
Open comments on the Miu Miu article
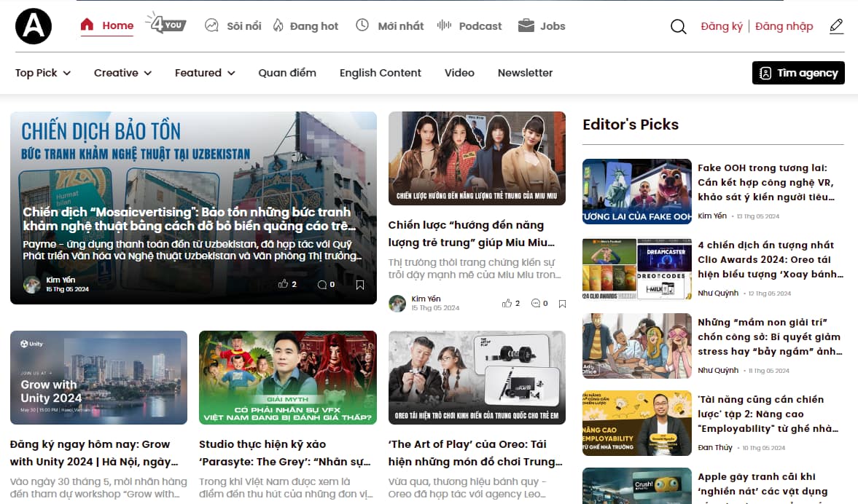[x=536, y=303]
